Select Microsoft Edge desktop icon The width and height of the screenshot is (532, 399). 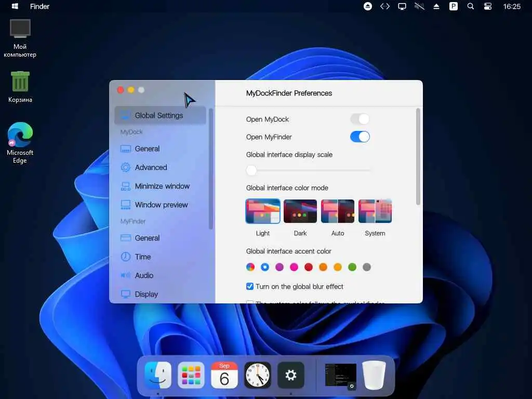(20, 143)
